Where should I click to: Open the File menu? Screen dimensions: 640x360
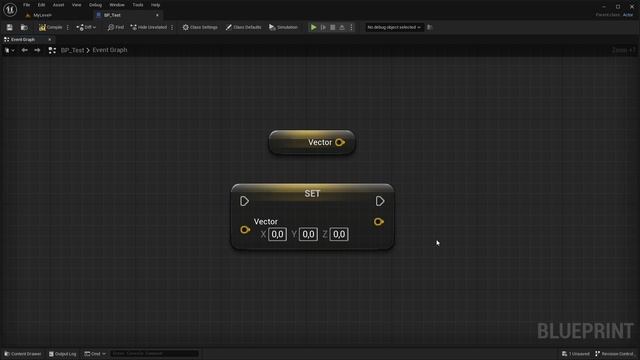27,5
